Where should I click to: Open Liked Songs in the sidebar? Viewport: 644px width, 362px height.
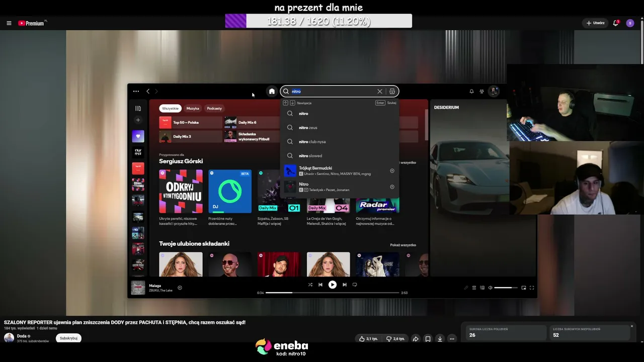pyautogui.click(x=138, y=136)
